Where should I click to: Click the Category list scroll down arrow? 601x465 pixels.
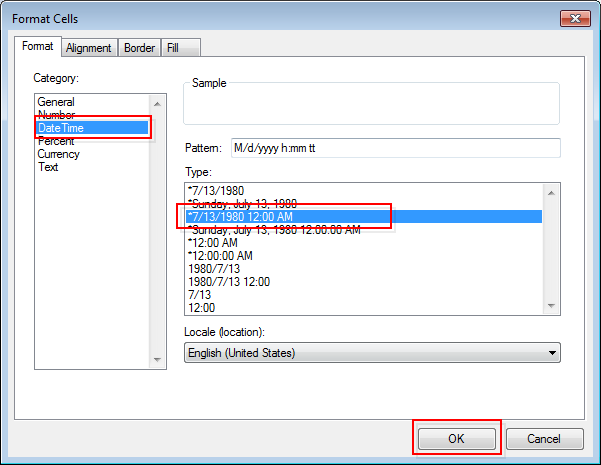click(157, 361)
